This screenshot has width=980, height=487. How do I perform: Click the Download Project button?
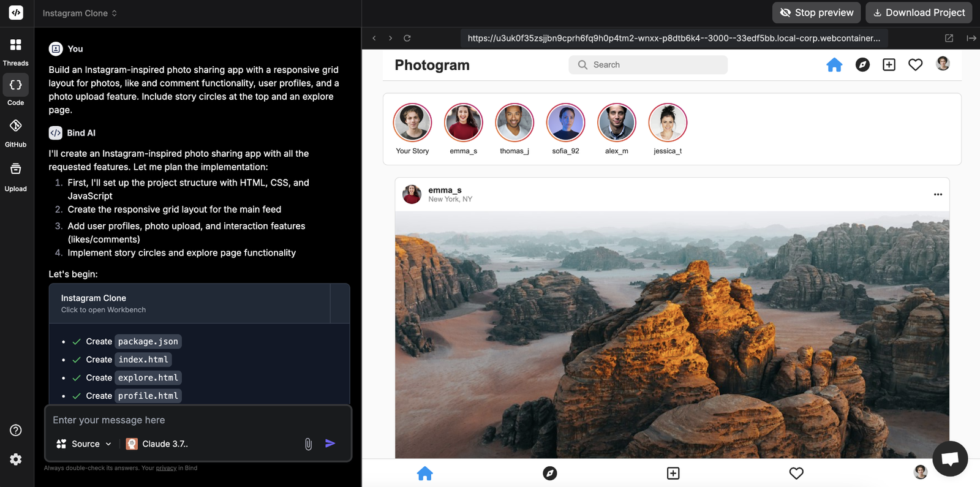coord(918,12)
